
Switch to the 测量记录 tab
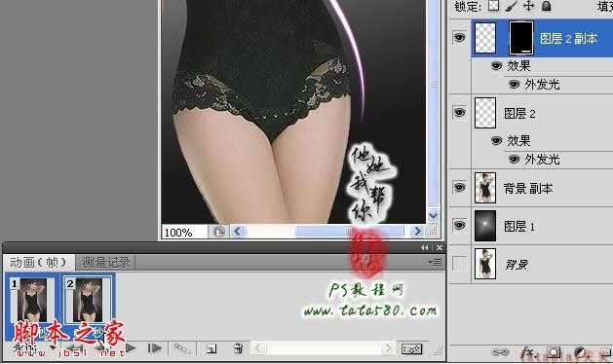[105, 263]
